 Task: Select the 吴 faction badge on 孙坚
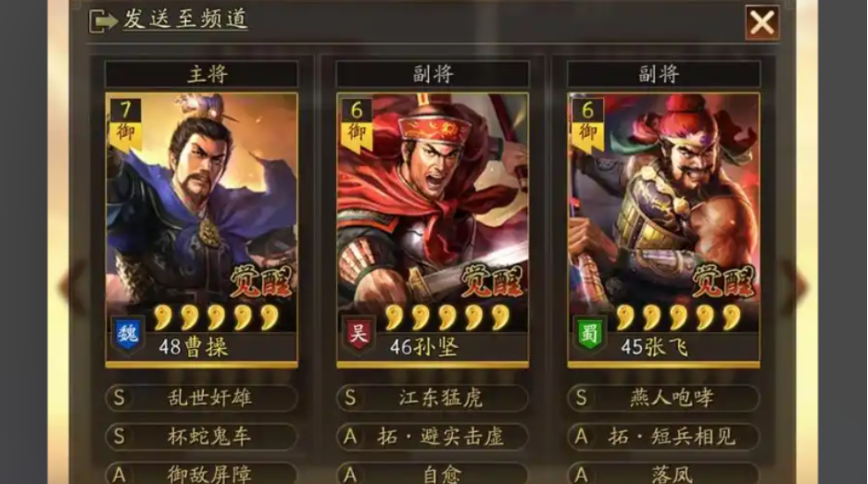(x=359, y=335)
